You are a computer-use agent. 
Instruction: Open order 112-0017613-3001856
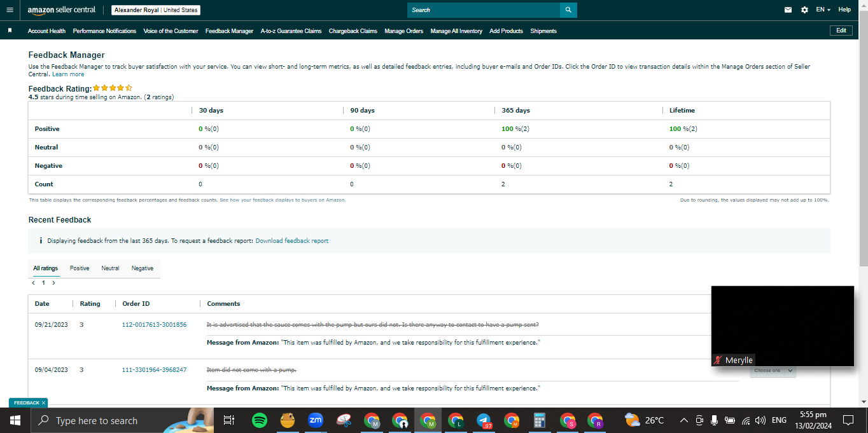pos(154,324)
